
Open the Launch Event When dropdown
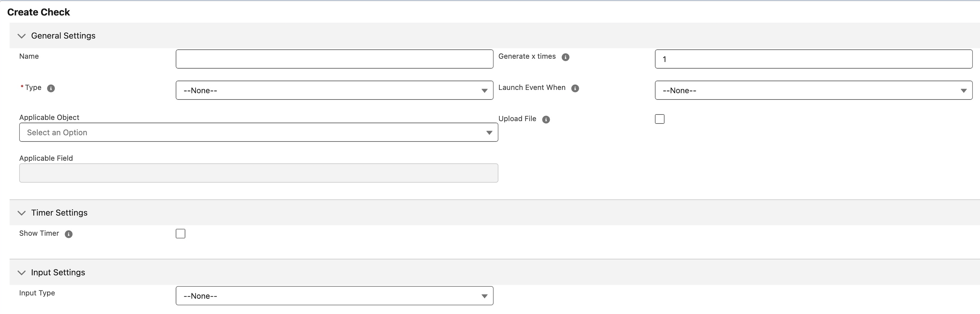pos(813,90)
